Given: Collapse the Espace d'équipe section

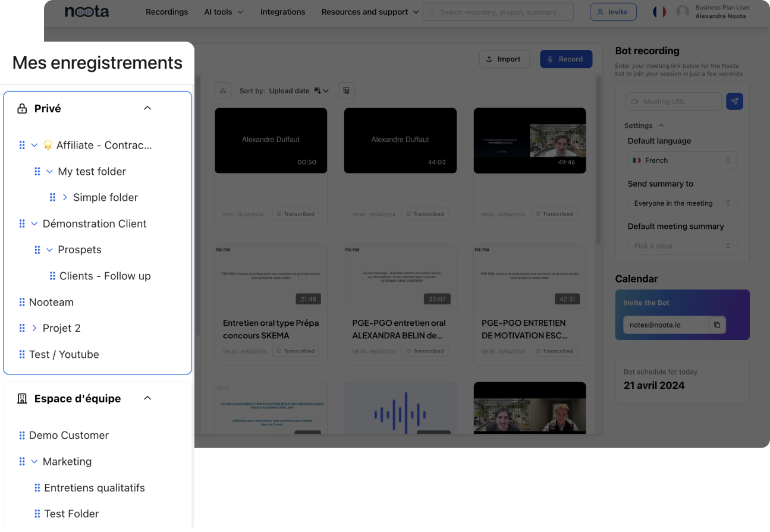Looking at the screenshot, I should (x=147, y=398).
